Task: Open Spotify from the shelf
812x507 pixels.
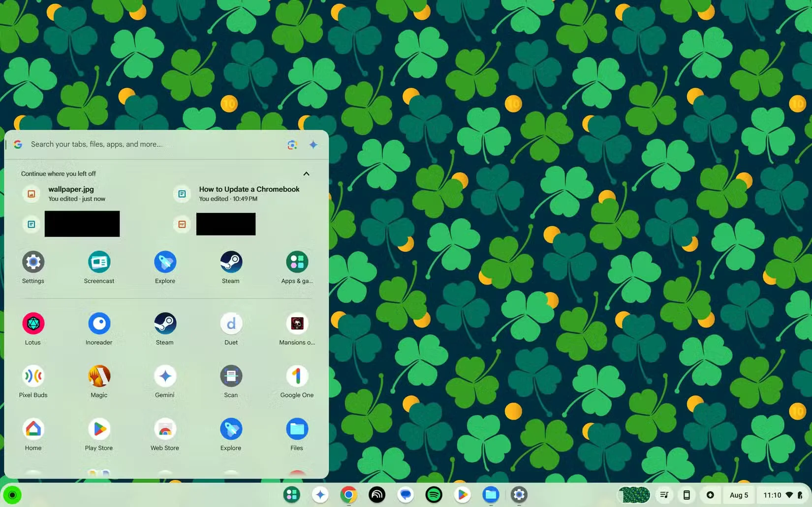Action: [x=434, y=495]
